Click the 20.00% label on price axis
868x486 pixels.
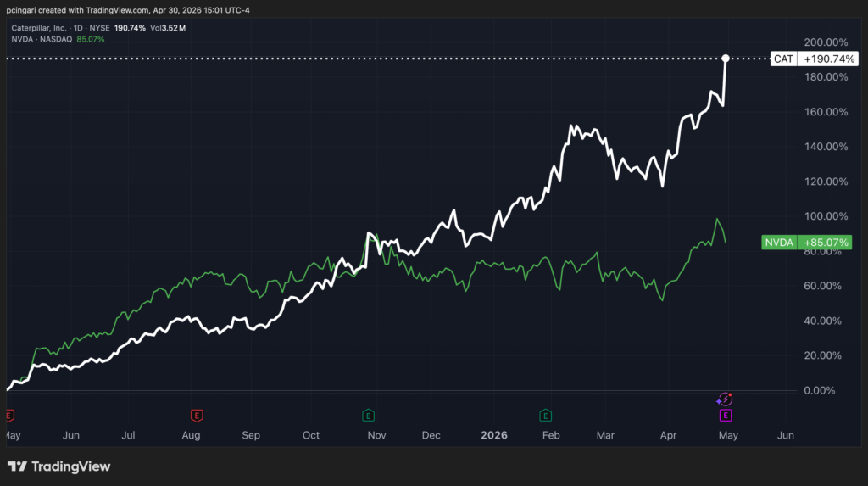coord(822,355)
